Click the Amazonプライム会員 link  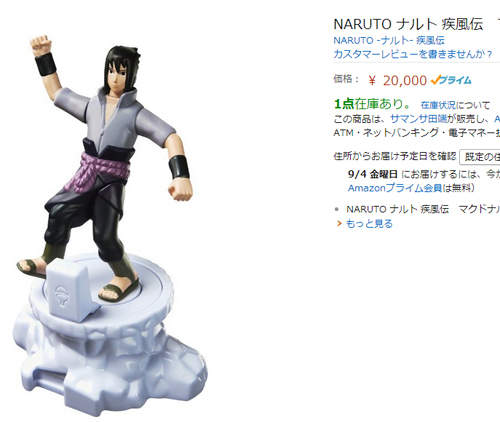[395, 188]
